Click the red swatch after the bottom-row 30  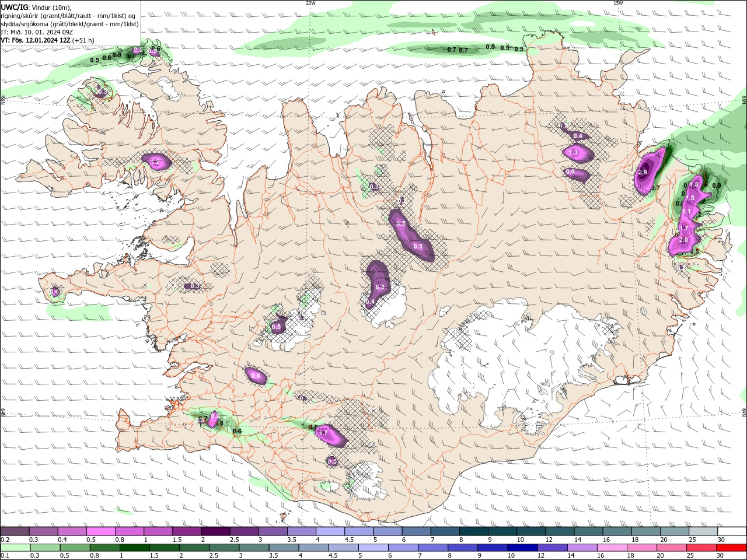point(731,548)
